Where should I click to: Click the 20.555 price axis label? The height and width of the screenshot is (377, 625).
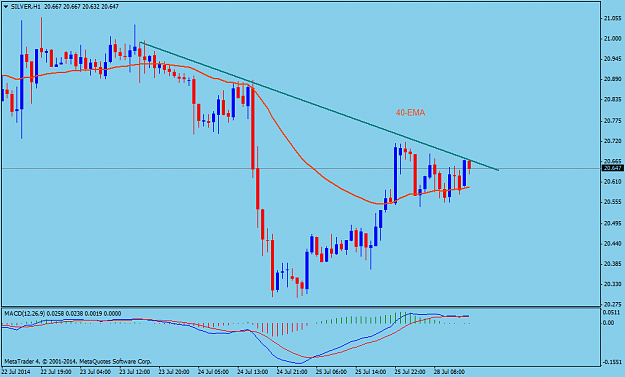pos(612,202)
